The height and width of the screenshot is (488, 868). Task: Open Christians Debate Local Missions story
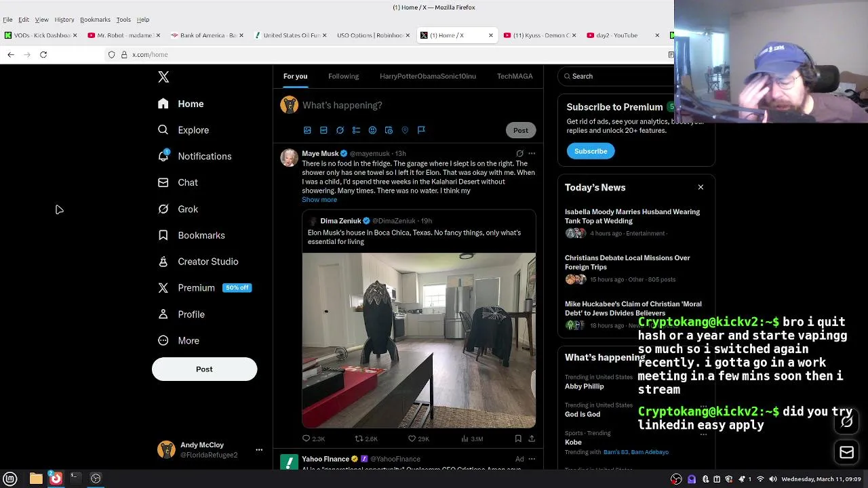(x=635, y=270)
